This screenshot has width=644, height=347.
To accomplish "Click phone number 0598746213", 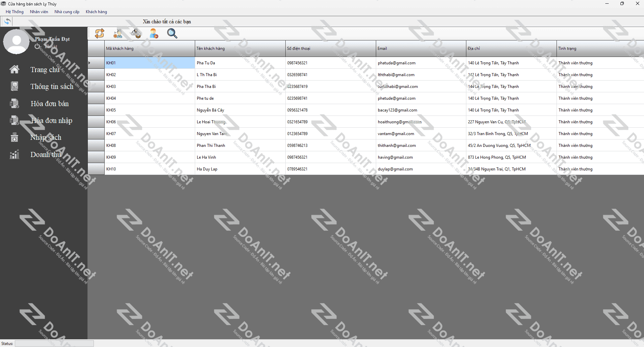I will (330, 145).
